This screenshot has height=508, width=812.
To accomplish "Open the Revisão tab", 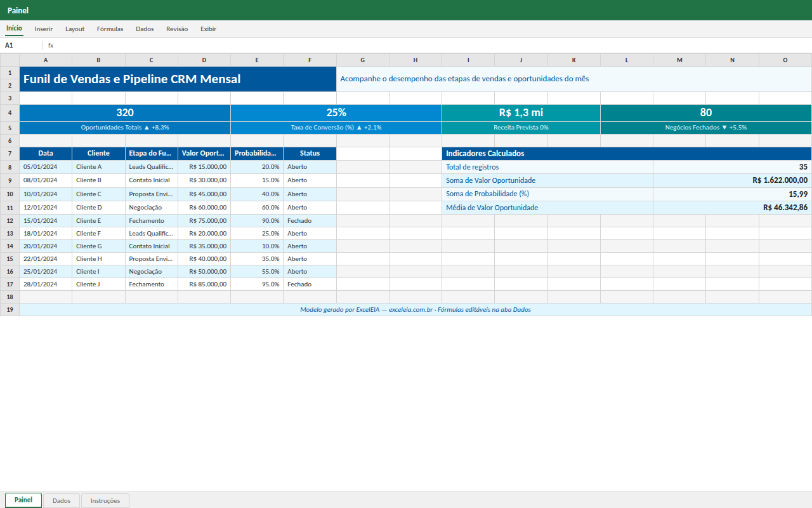I will (x=177, y=29).
